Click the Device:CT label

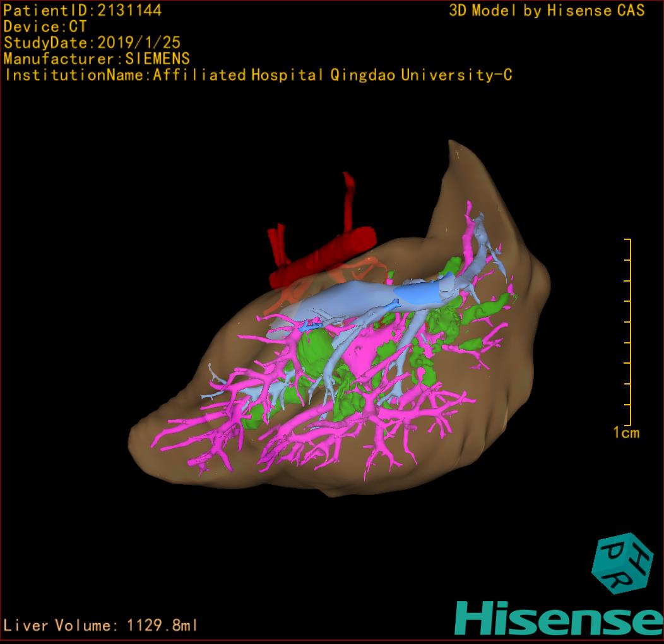coord(45,27)
